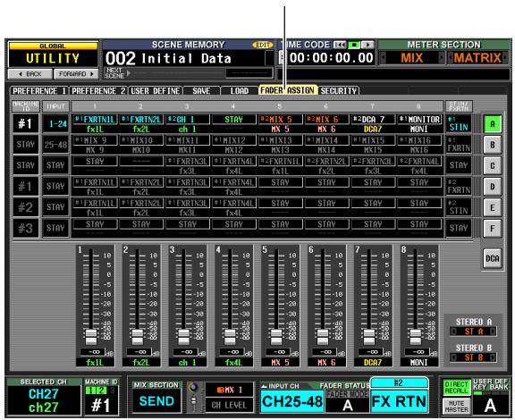The image size is (515, 420).
Task: Select fader layer A button
Action: (492, 124)
